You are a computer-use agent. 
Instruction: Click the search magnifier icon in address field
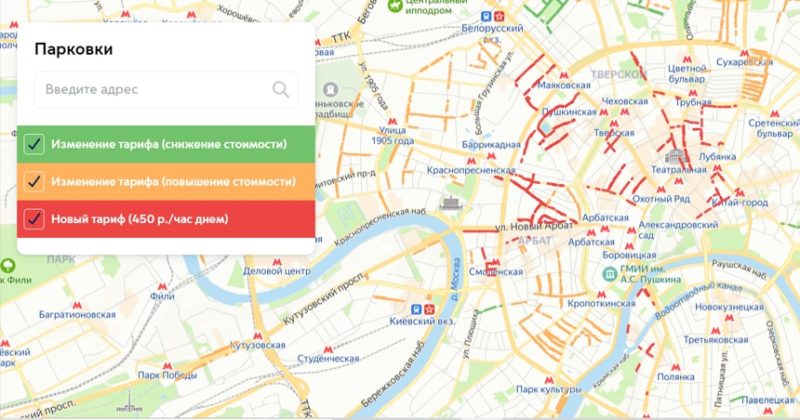click(x=280, y=89)
